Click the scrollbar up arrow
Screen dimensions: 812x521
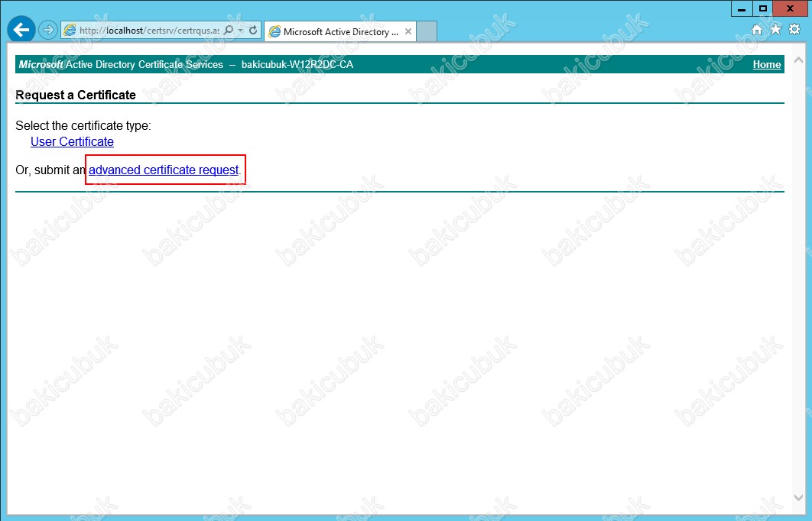pos(798,60)
